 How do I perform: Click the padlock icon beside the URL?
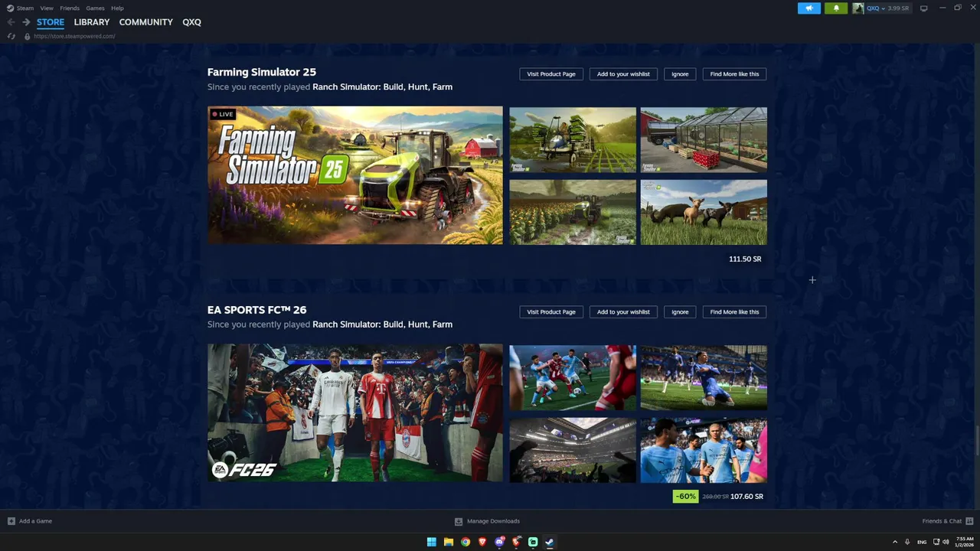click(x=27, y=36)
